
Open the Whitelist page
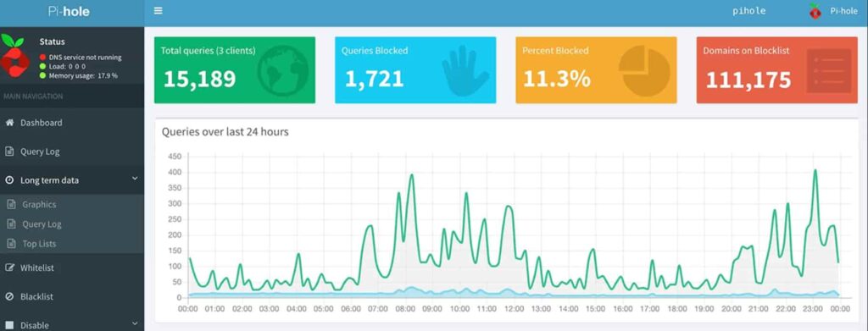tap(72, 268)
